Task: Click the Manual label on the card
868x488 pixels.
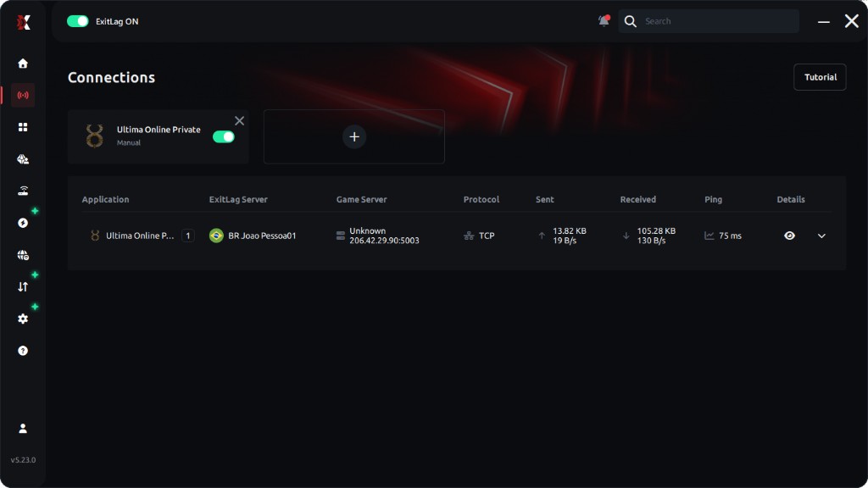Action: click(129, 142)
